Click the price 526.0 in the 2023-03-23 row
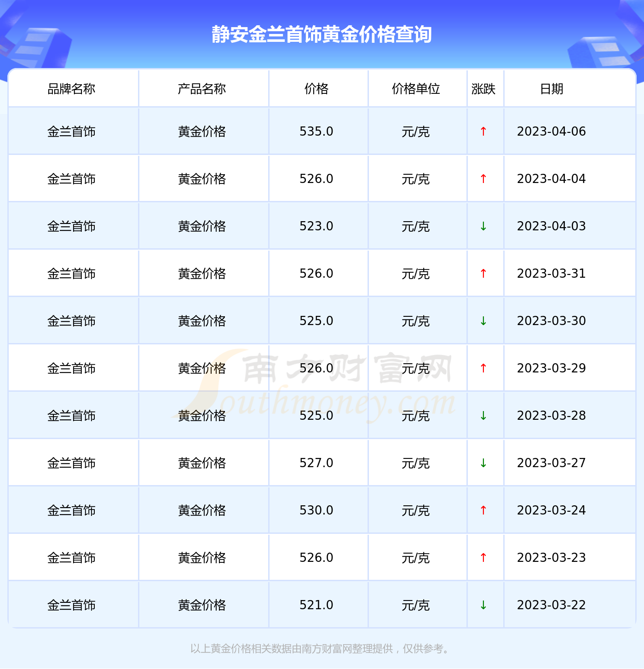 point(316,558)
